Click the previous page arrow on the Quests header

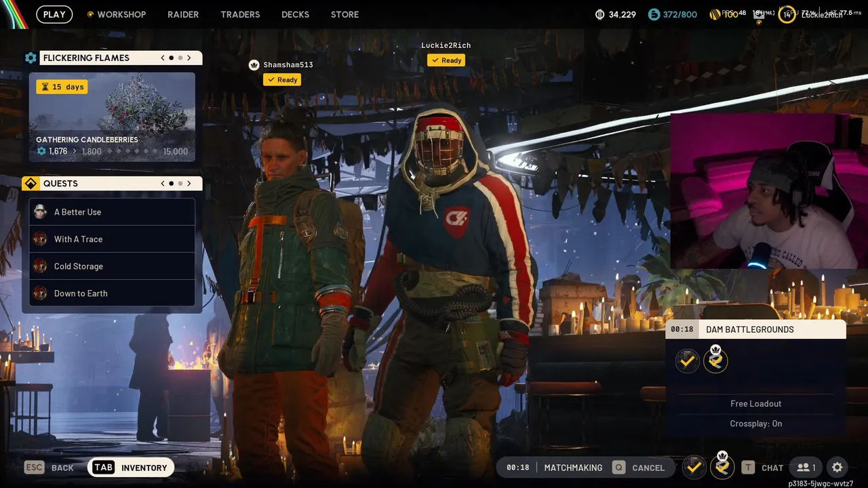pyautogui.click(x=163, y=184)
